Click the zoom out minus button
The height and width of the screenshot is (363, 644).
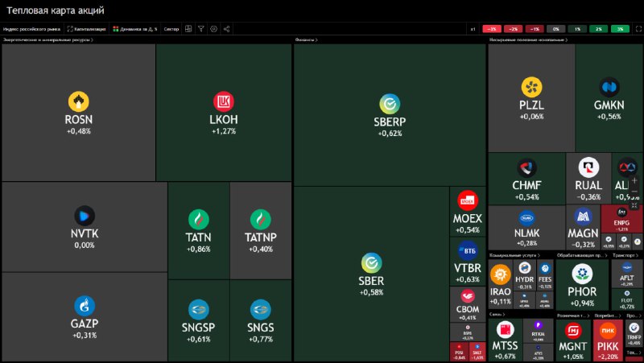point(634,192)
